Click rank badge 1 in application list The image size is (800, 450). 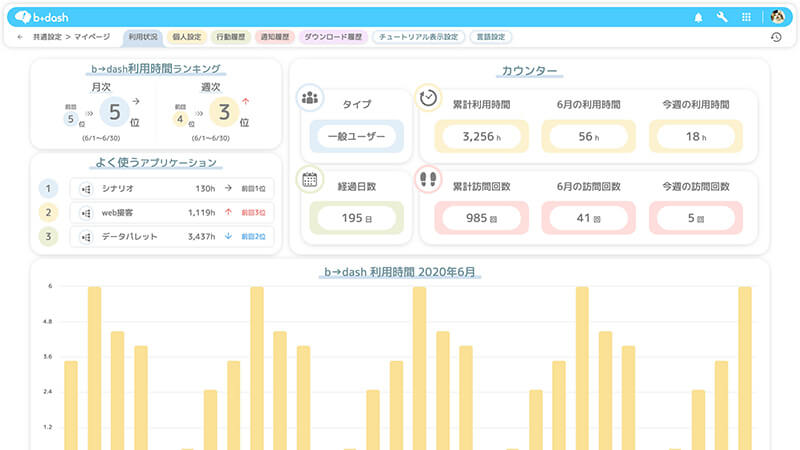click(x=48, y=189)
